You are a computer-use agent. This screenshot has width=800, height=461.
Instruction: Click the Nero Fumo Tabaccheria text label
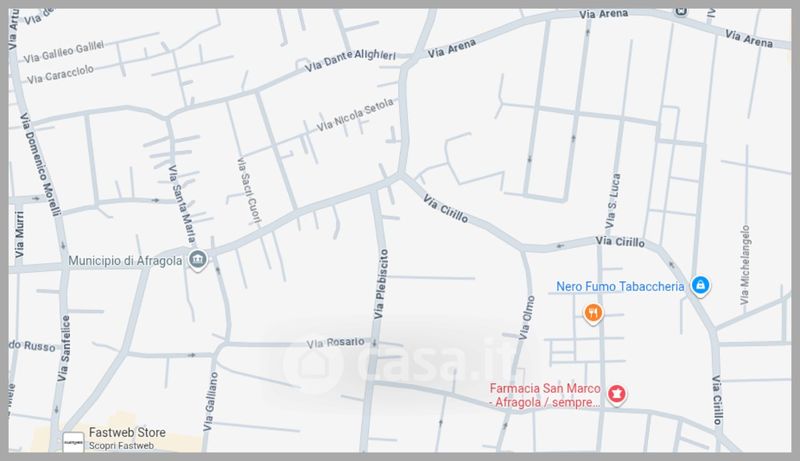point(620,287)
